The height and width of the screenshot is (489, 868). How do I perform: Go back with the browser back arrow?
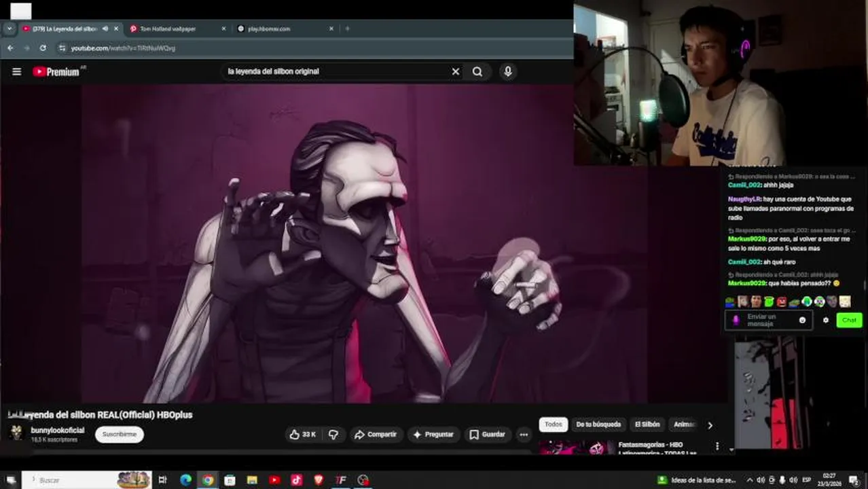coord(10,48)
